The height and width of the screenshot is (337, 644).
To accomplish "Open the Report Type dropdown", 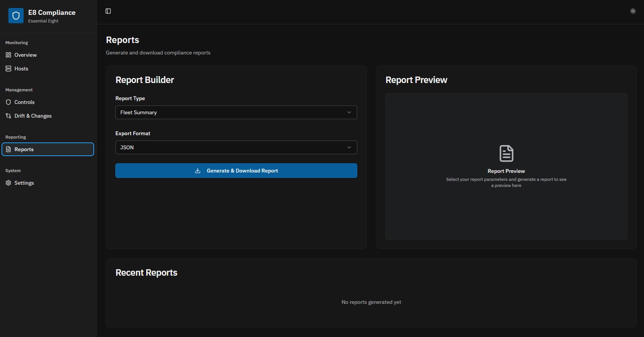I will click(x=236, y=112).
